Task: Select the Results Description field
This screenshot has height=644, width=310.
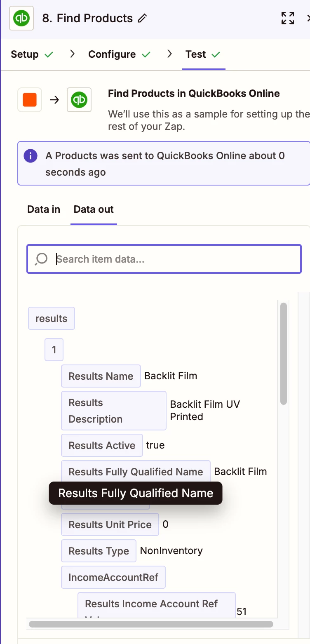Action: (x=114, y=411)
